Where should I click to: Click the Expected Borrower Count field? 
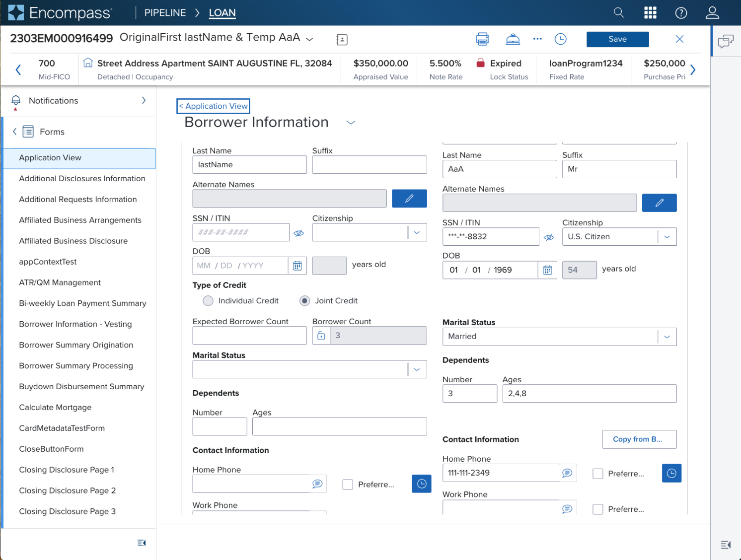click(x=249, y=336)
